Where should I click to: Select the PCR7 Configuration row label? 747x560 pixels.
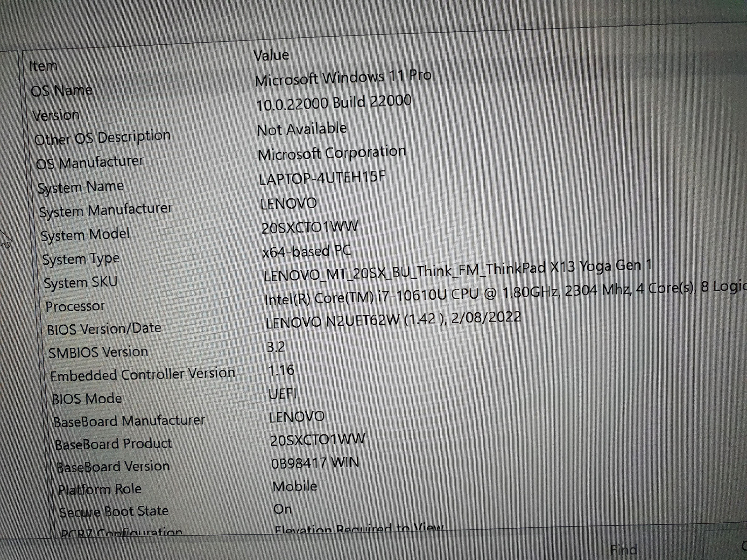(122, 532)
